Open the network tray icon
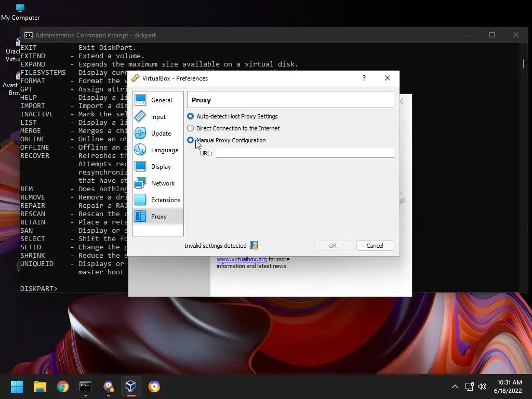The height and width of the screenshot is (399, 532). pos(470,387)
